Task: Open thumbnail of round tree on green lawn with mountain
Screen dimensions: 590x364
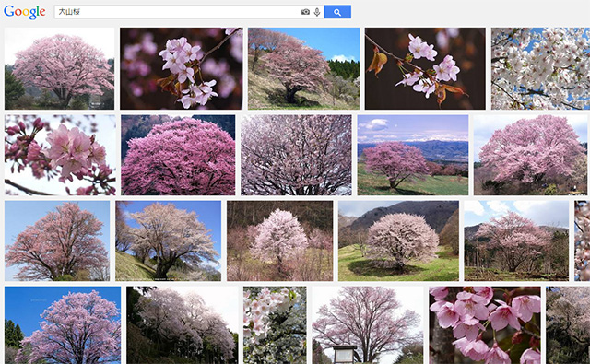Action: pos(398,241)
